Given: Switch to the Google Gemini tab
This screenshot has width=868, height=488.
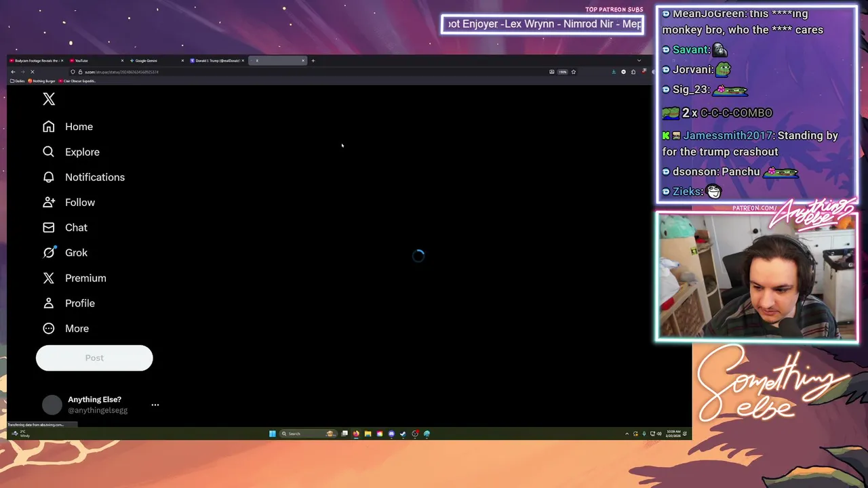Looking at the screenshot, I should tap(155, 60).
